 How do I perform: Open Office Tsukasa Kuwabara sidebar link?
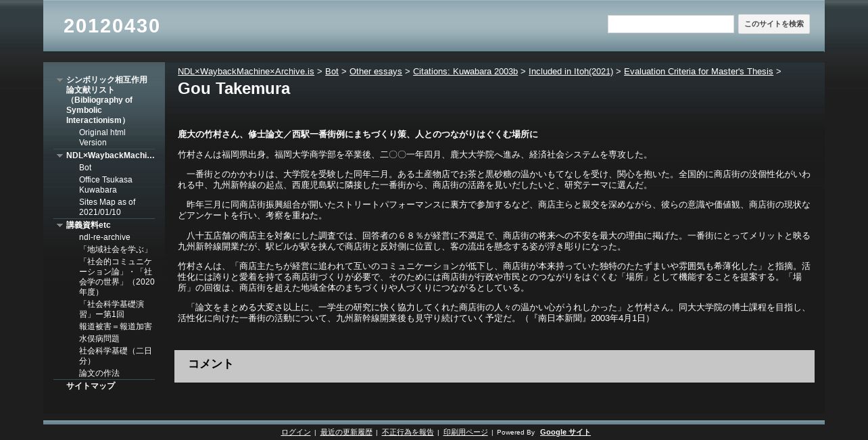click(105, 185)
